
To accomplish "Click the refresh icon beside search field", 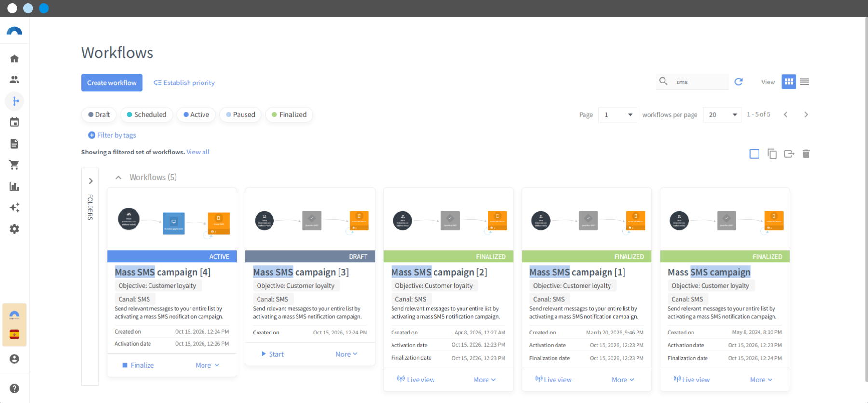I will [x=738, y=82].
